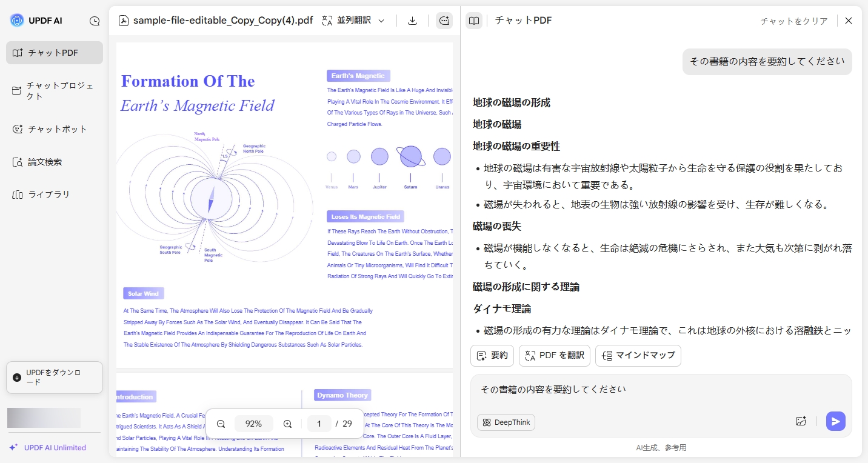Toggle the AI chat panel icon
This screenshot has height=463, width=868.
click(444, 21)
